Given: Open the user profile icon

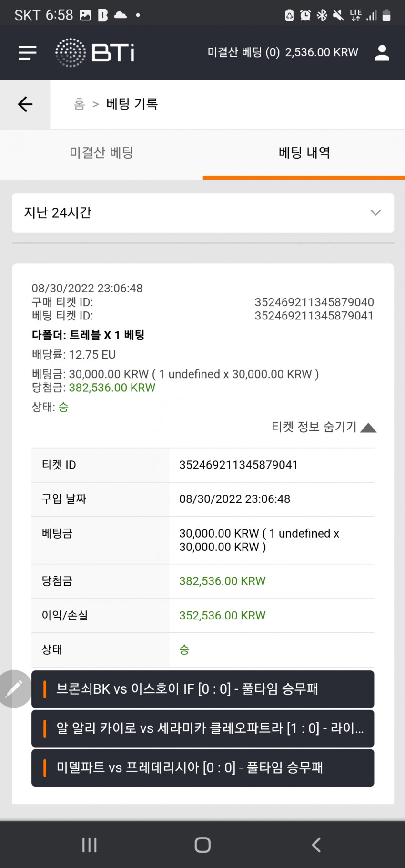Looking at the screenshot, I should (x=382, y=52).
